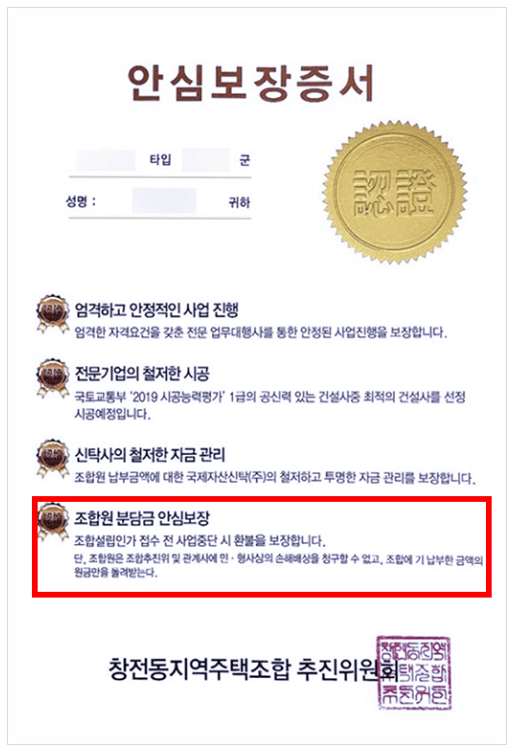
Task: Click the medal icon beside 조합원 분담금 안심보장
Action: point(52,522)
